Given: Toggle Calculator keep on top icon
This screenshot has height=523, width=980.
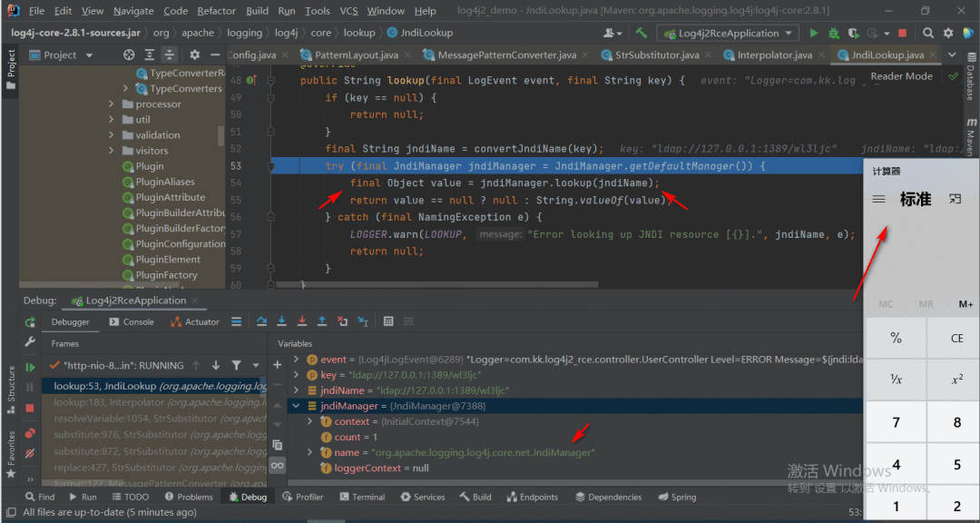Looking at the screenshot, I should 954,199.
